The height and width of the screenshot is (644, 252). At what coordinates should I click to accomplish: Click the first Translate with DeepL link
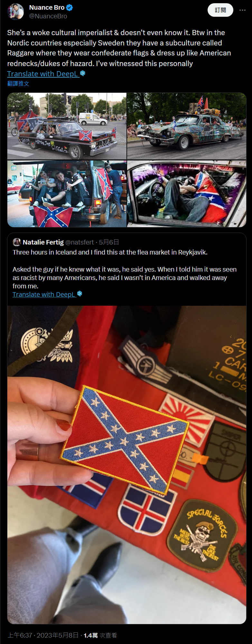(43, 74)
